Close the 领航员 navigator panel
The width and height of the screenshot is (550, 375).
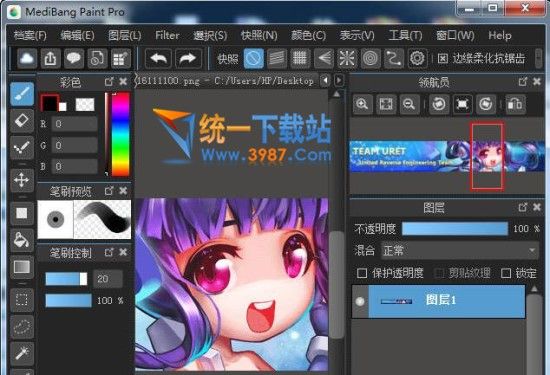pyautogui.click(x=537, y=81)
